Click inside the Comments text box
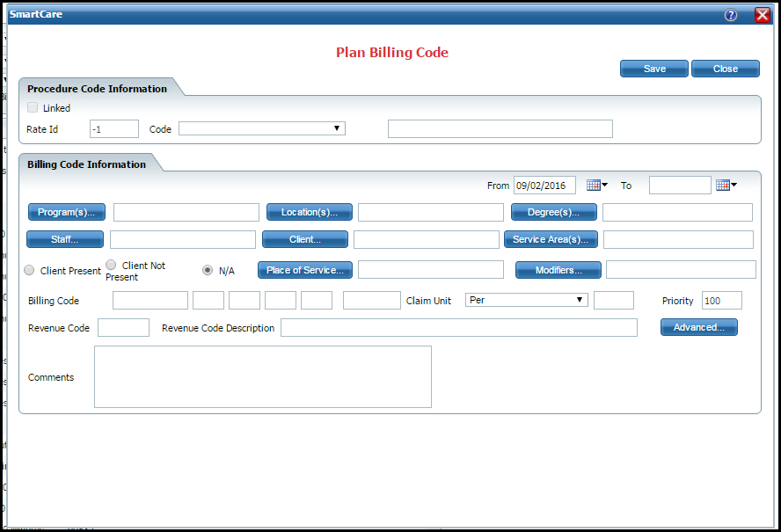 (261, 376)
